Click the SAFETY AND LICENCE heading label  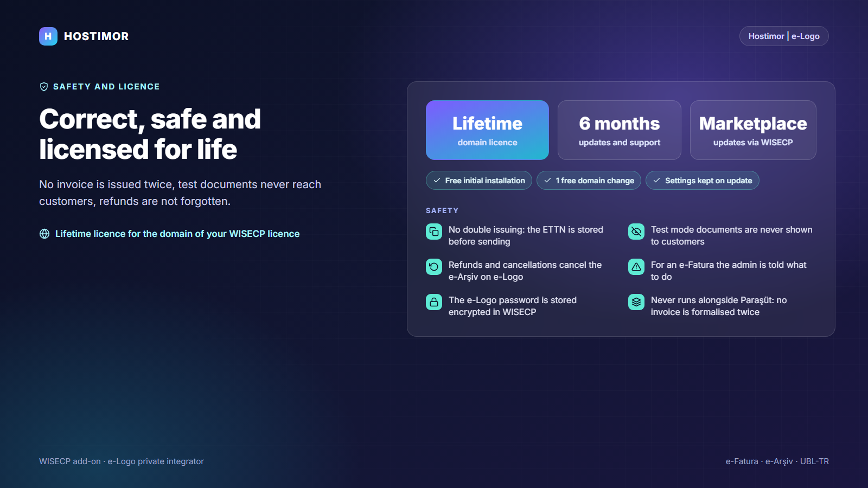[106, 87]
